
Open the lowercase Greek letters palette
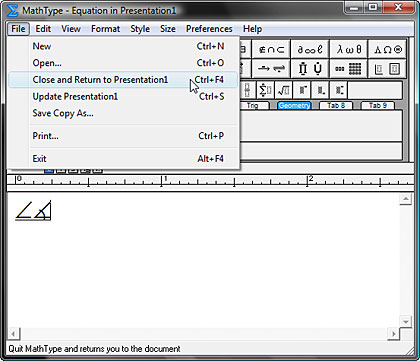[349, 50]
